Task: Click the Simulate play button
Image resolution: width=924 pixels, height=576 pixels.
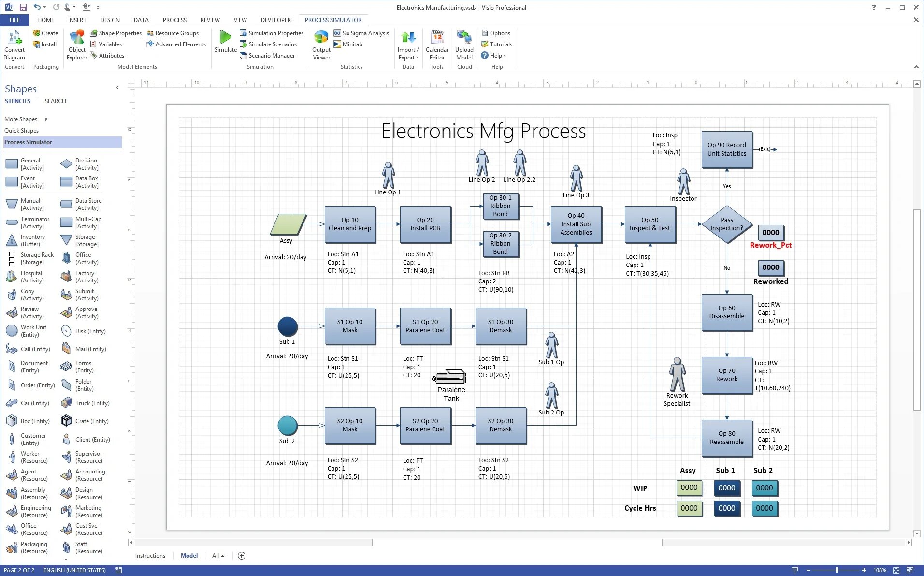Action: pyautogui.click(x=224, y=41)
